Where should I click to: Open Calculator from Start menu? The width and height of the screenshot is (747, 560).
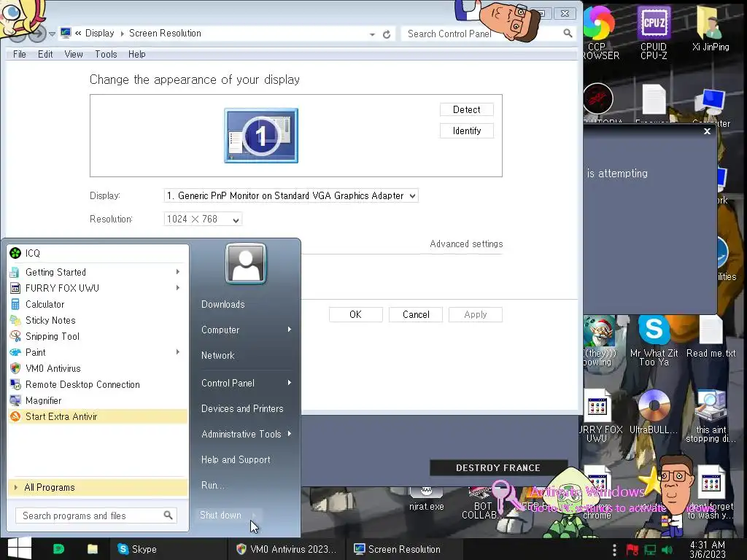pyautogui.click(x=98, y=304)
